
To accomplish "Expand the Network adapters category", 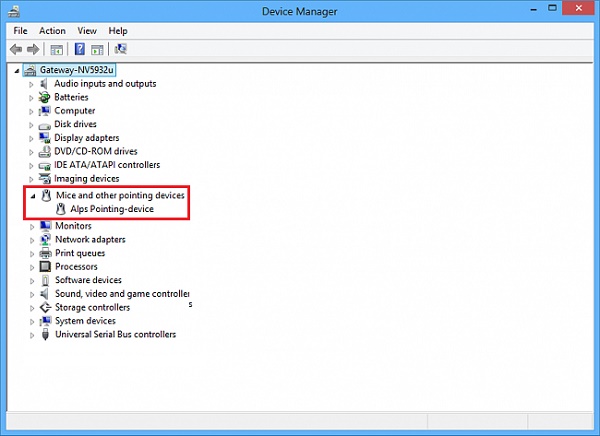I will [32, 240].
